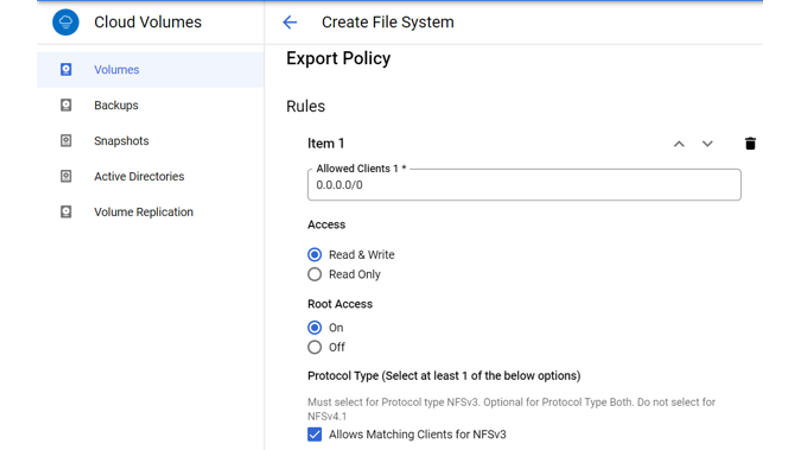
Task: Open the Backups menu item
Action: click(116, 105)
